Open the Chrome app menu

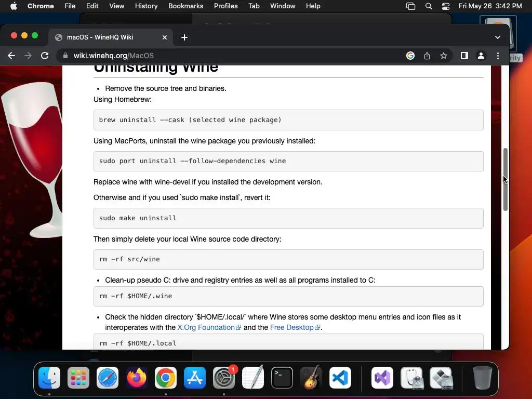(x=41, y=6)
